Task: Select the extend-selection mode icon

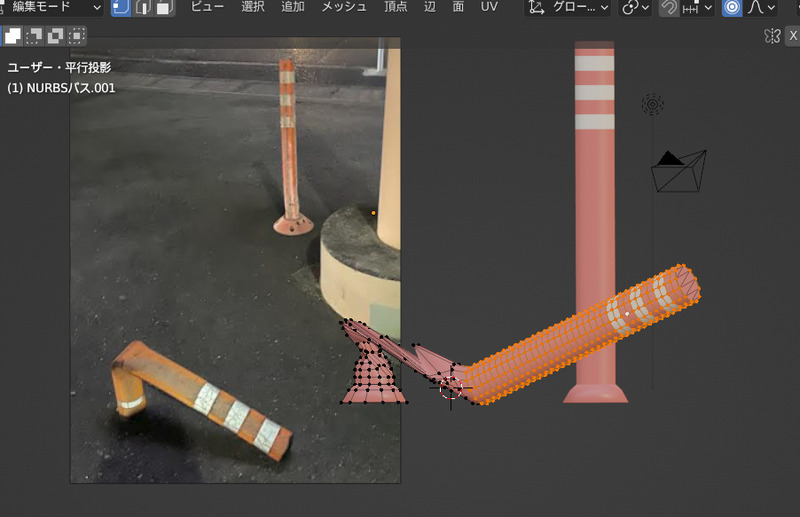Action: [34, 36]
